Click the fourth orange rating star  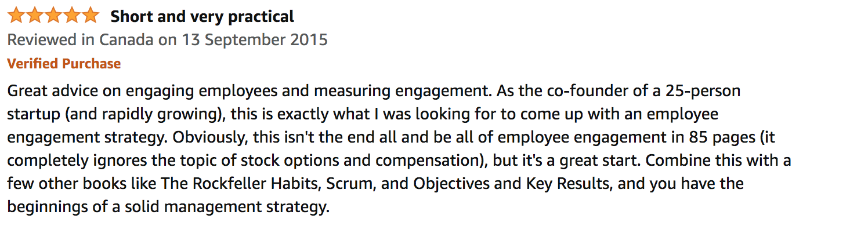[x=72, y=16]
